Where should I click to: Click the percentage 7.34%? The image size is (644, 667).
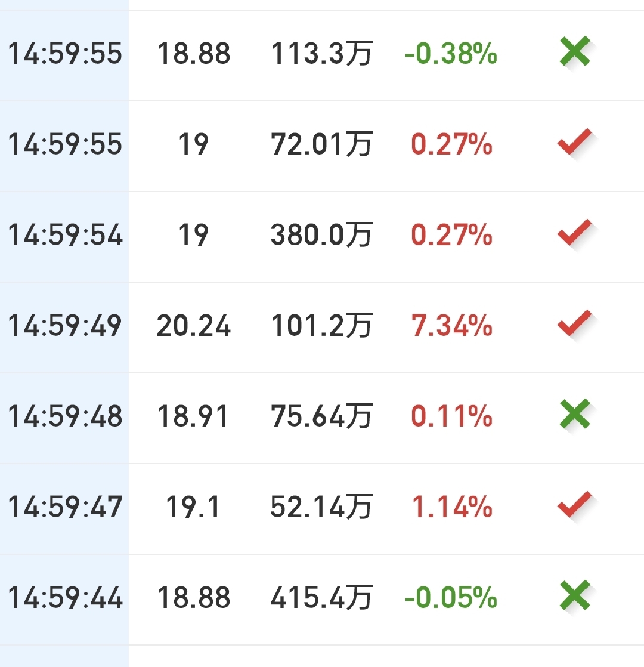(x=451, y=326)
